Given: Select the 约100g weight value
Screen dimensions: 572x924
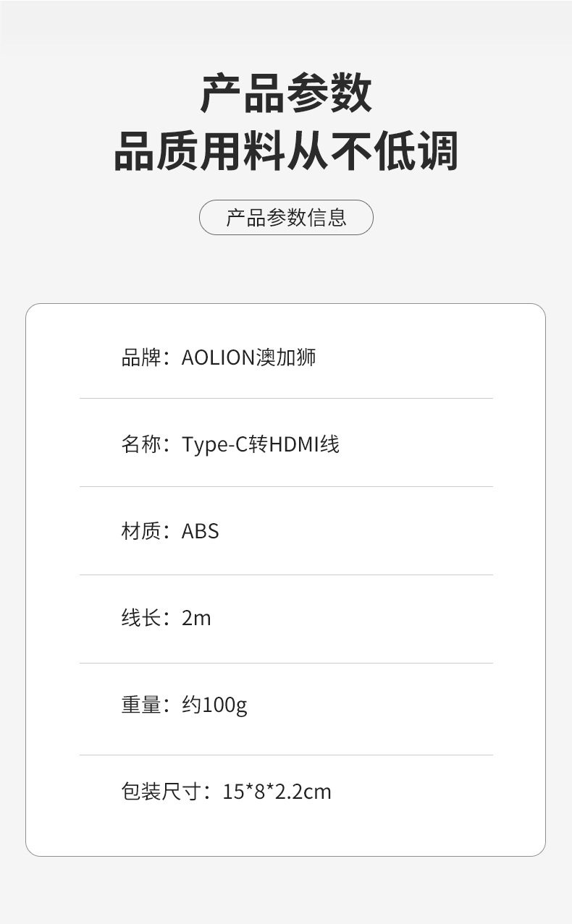Looking at the screenshot, I should (214, 705).
